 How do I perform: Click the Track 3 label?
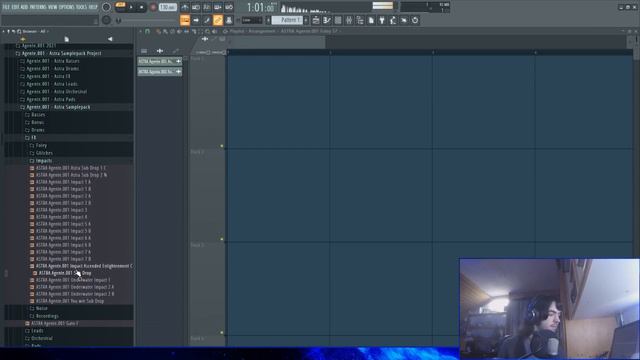pos(197,245)
